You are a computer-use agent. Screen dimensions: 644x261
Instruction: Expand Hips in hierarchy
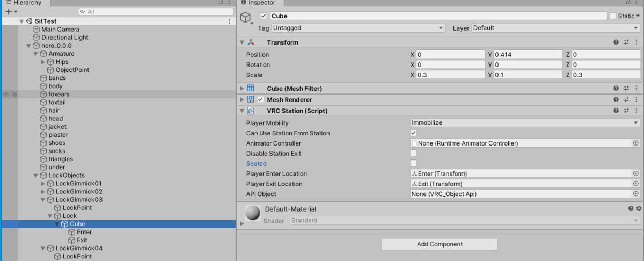pyautogui.click(x=43, y=62)
